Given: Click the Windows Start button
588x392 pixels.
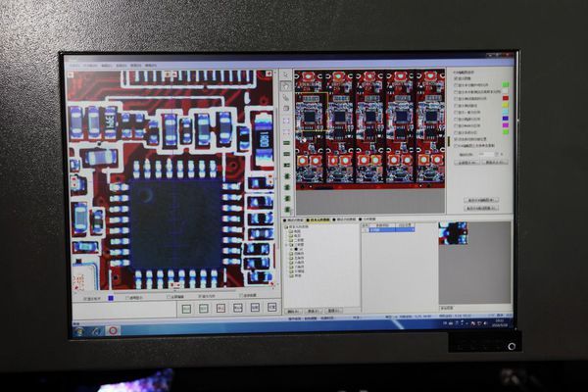Looking at the screenshot, I should [78, 331].
